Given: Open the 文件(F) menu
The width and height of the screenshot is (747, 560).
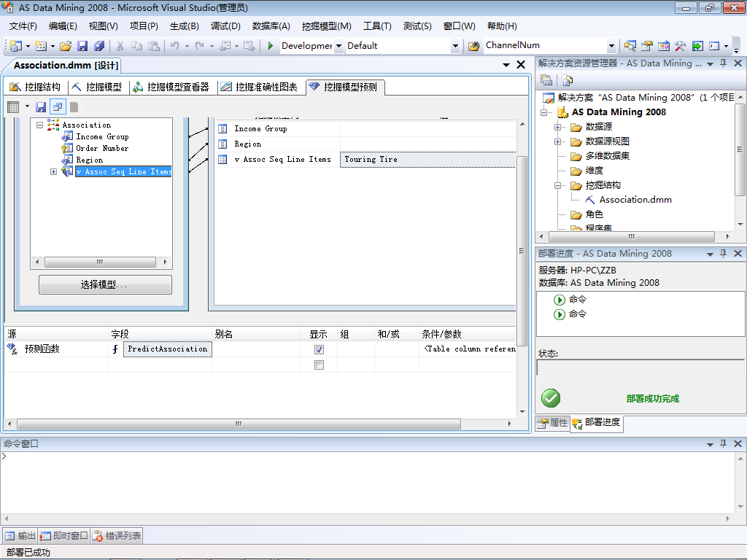Looking at the screenshot, I should click(23, 26).
